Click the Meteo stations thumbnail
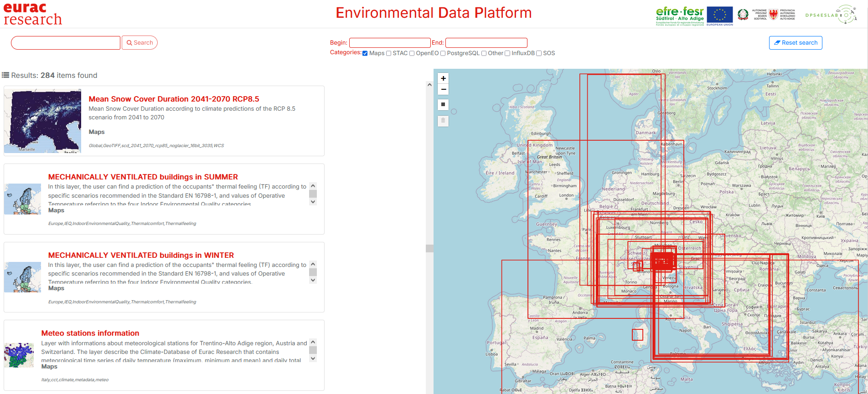 point(19,355)
